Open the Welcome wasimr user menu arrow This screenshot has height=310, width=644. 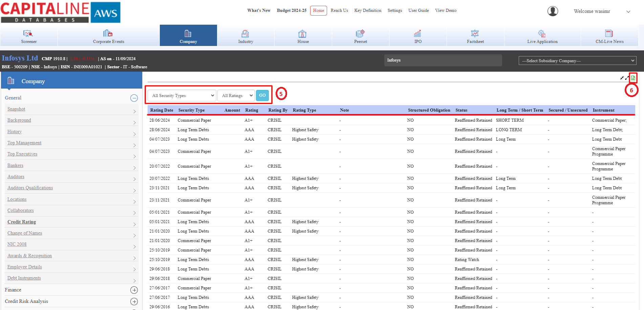click(x=628, y=12)
